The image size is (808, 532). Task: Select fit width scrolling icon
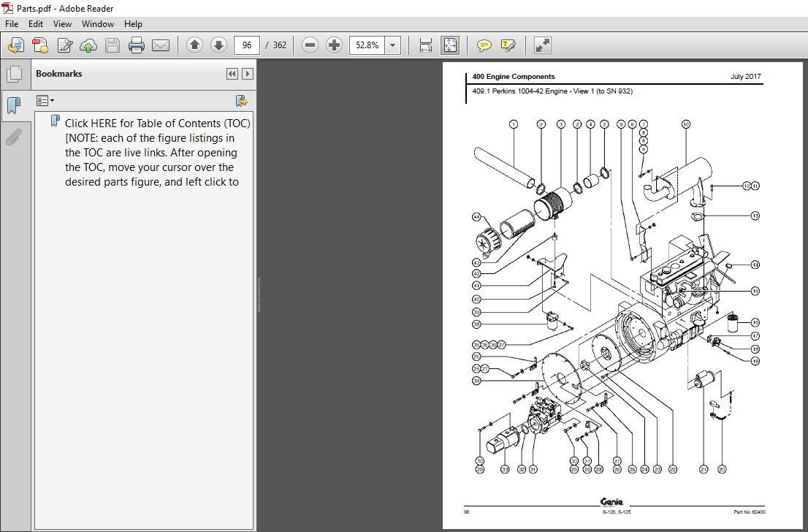coord(426,45)
